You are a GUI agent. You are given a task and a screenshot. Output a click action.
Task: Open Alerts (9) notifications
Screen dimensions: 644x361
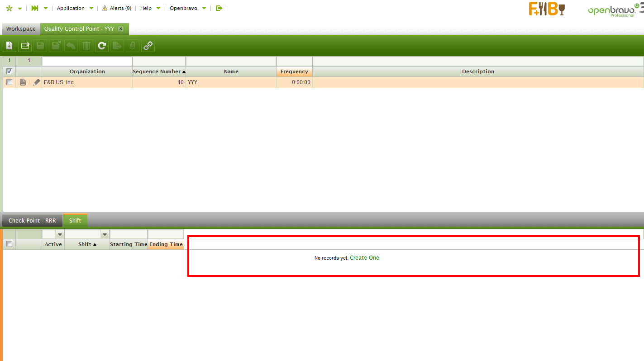(x=117, y=8)
